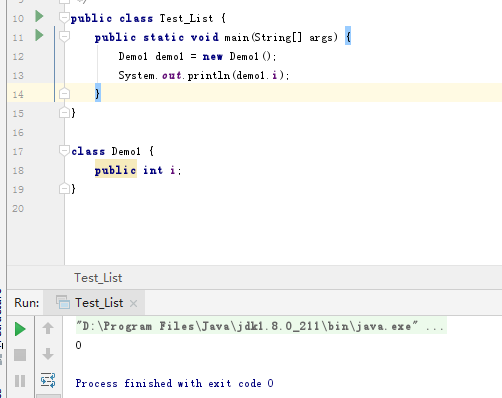Viewport: 502px width, 398px height.
Task: Run Test_List class from line 10 gutter
Action: (39, 16)
